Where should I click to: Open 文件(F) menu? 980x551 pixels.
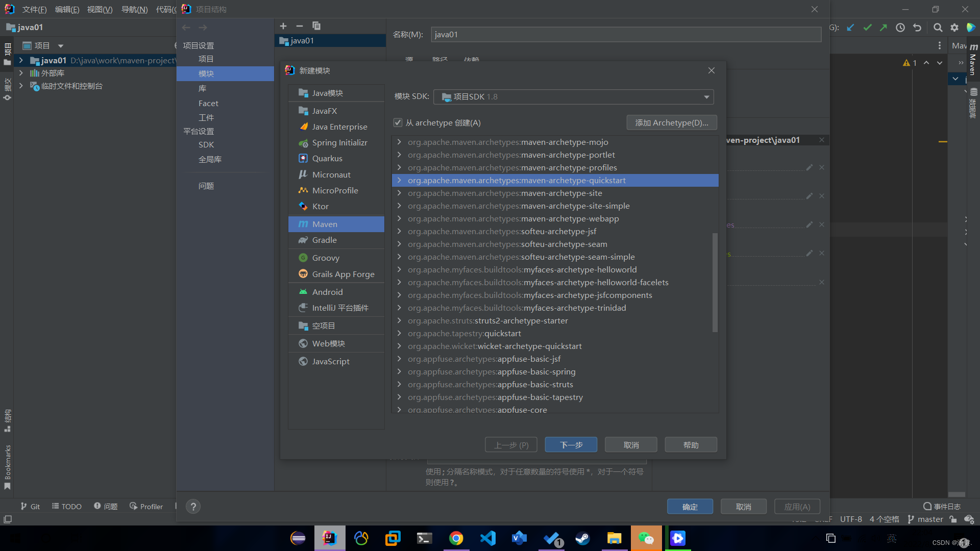34,9
